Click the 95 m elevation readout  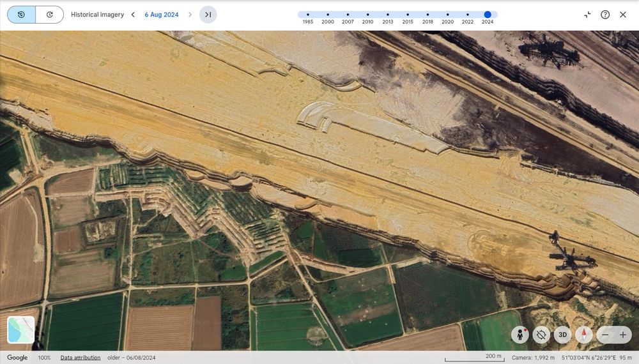[626, 358]
